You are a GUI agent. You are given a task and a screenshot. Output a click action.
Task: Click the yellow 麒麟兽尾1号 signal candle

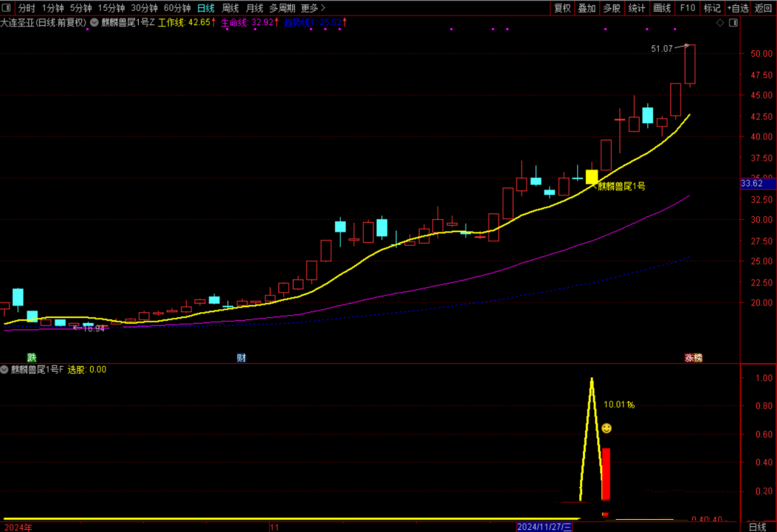(x=591, y=177)
